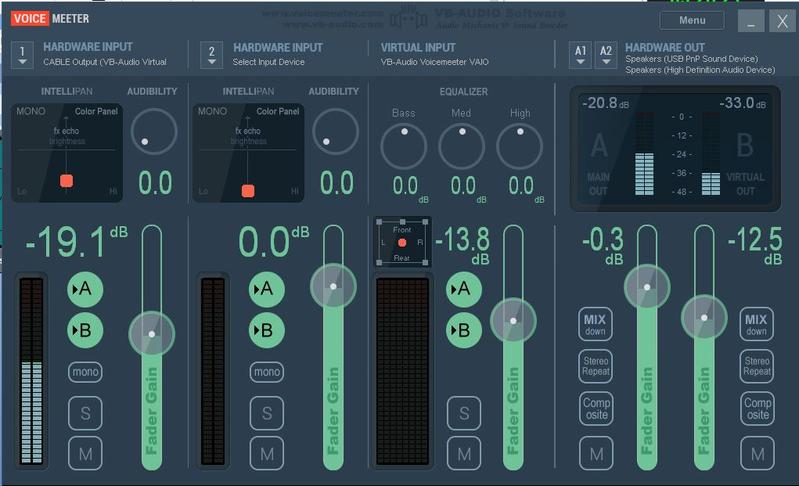Open A1 hardware output device selector
The width and height of the screenshot is (799, 486).
pyautogui.click(x=580, y=55)
